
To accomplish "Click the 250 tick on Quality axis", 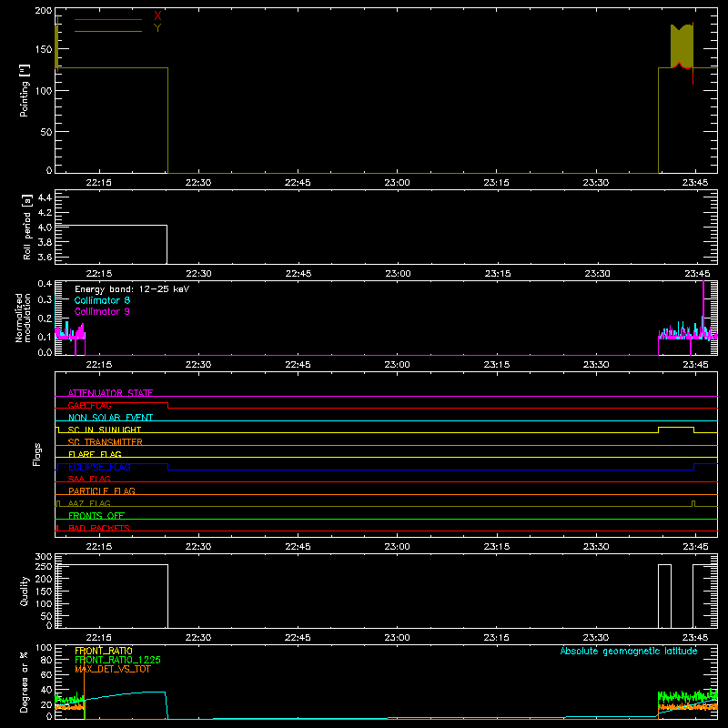I will click(44, 566).
